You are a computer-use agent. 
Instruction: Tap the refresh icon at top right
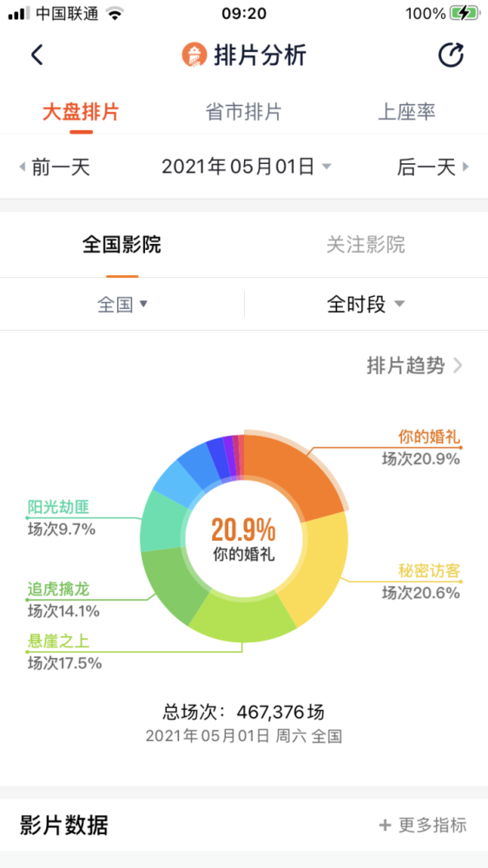click(x=451, y=56)
